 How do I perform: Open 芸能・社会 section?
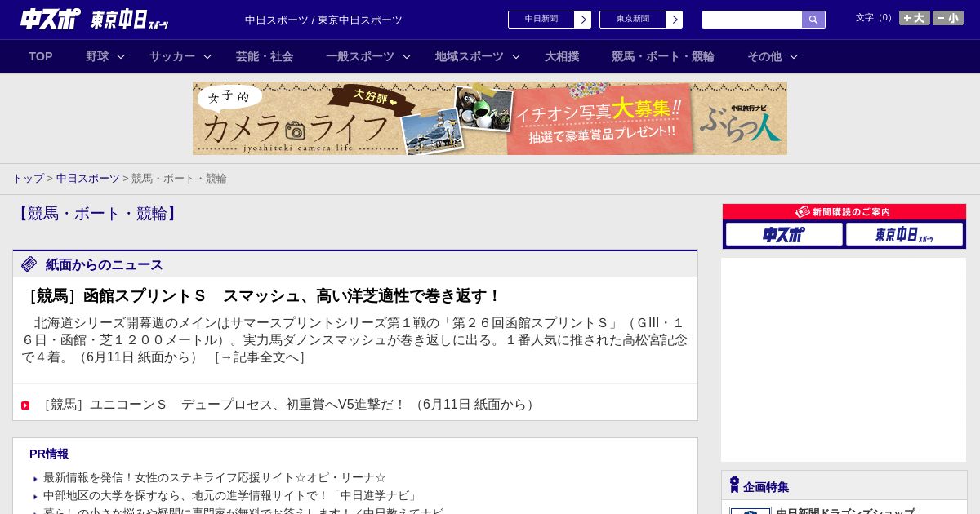pyautogui.click(x=265, y=56)
